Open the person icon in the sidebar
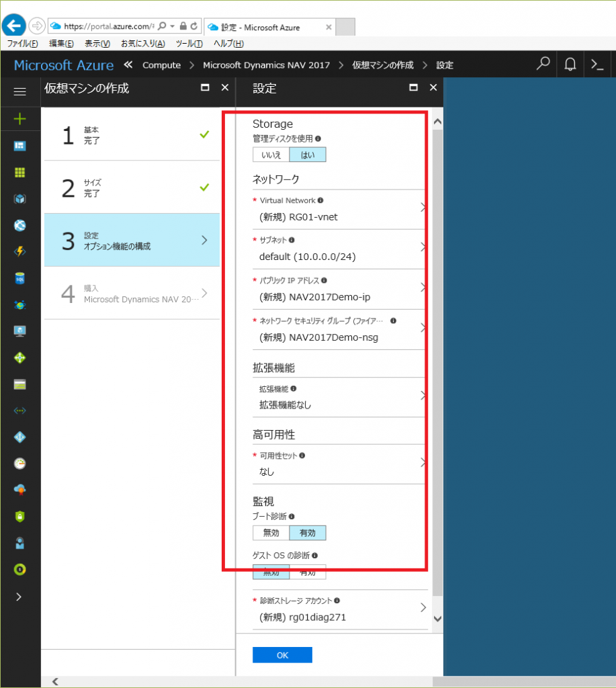This screenshot has width=616, height=688. click(19, 543)
